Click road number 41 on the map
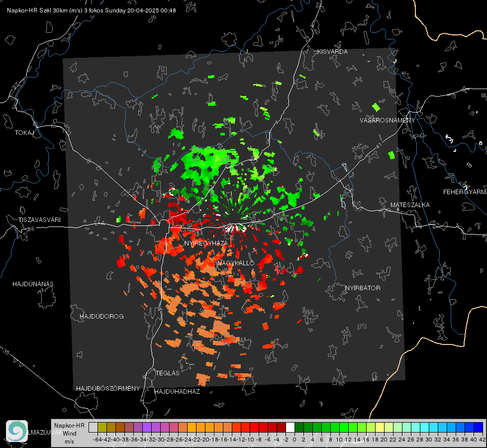The height and width of the screenshot is (448, 487). pos(378,145)
